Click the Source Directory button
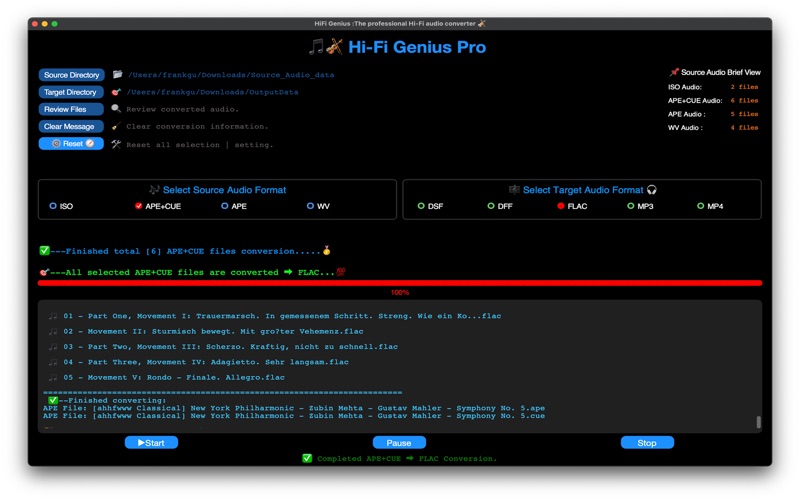 click(71, 75)
